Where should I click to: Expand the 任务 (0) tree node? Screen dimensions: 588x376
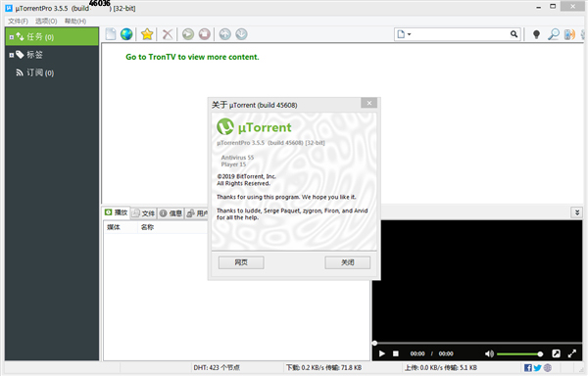click(11, 37)
